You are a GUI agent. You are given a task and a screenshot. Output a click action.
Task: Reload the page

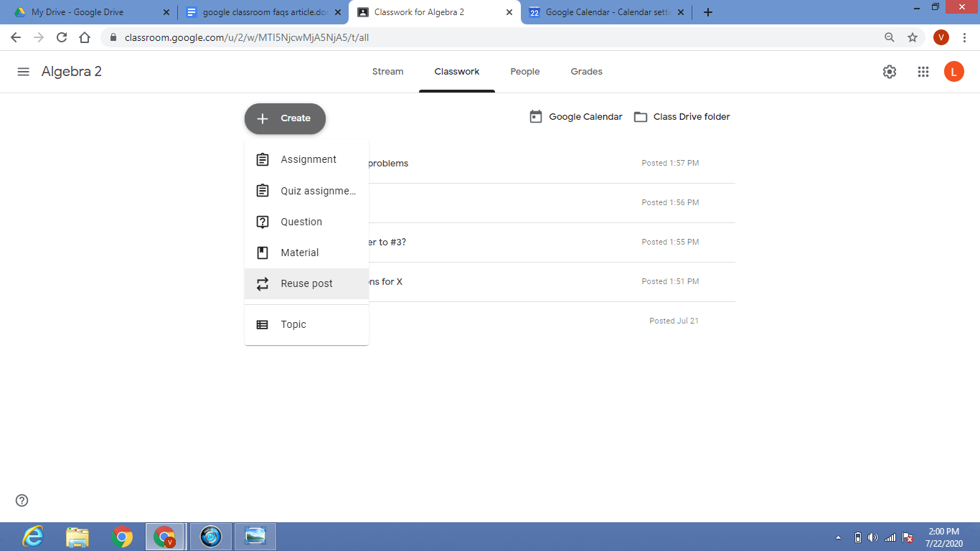tap(62, 37)
